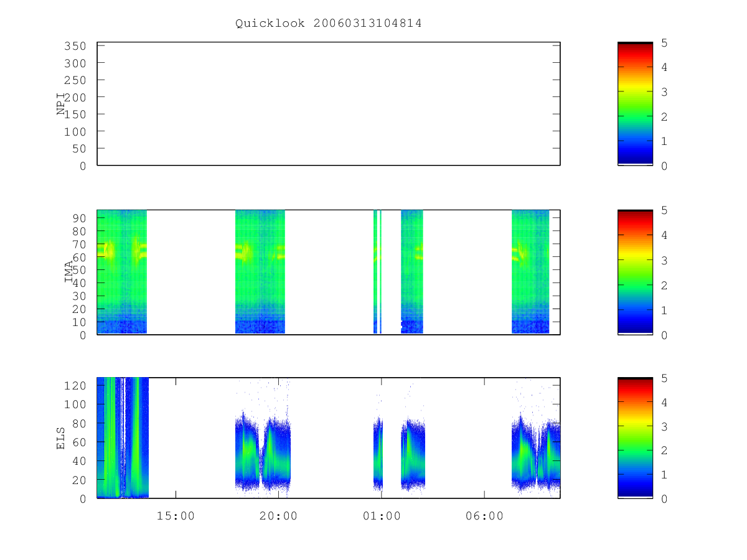Click the 3 label on IMA color scale
This screenshot has width=747, height=560.
[665, 261]
